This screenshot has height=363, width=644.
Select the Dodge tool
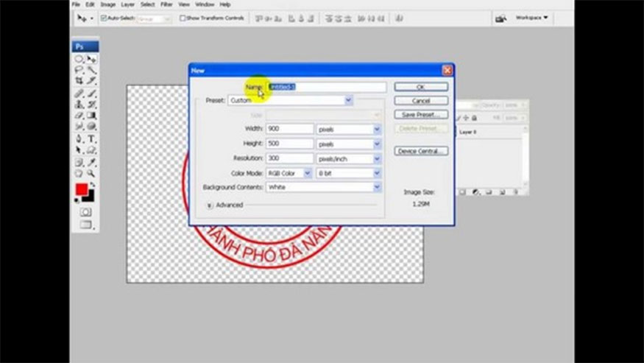91,127
